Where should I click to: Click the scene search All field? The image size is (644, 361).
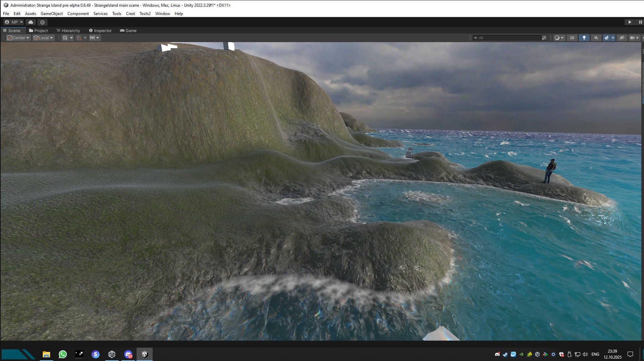pos(508,38)
